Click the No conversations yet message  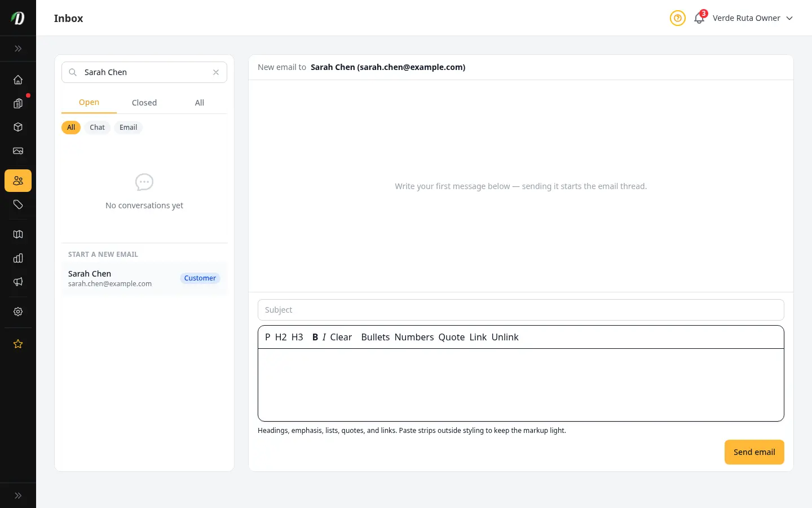pyautogui.click(x=144, y=205)
